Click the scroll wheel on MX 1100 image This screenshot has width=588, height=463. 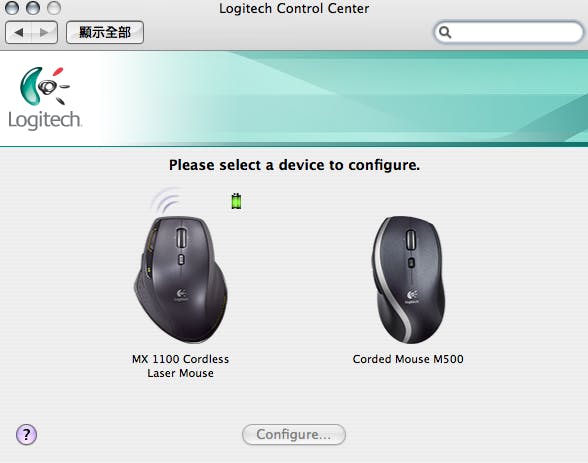pos(181,238)
